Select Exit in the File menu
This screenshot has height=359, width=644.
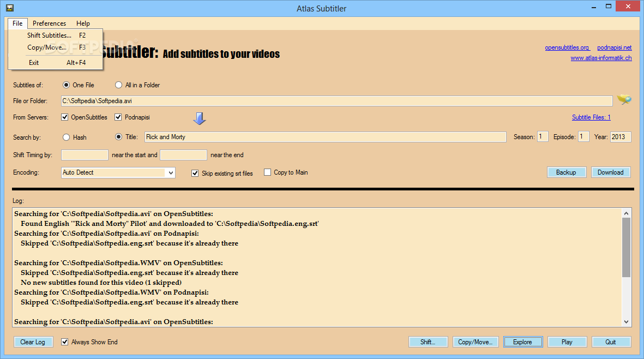pyautogui.click(x=56, y=62)
